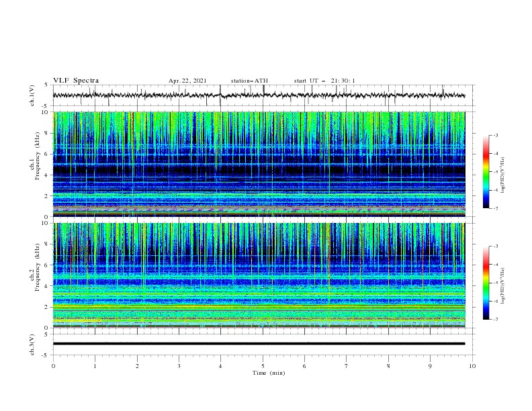The image size is (532, 411).
Task: Click the ch.3 flat black waveform trace
Action: coord(259,344)
